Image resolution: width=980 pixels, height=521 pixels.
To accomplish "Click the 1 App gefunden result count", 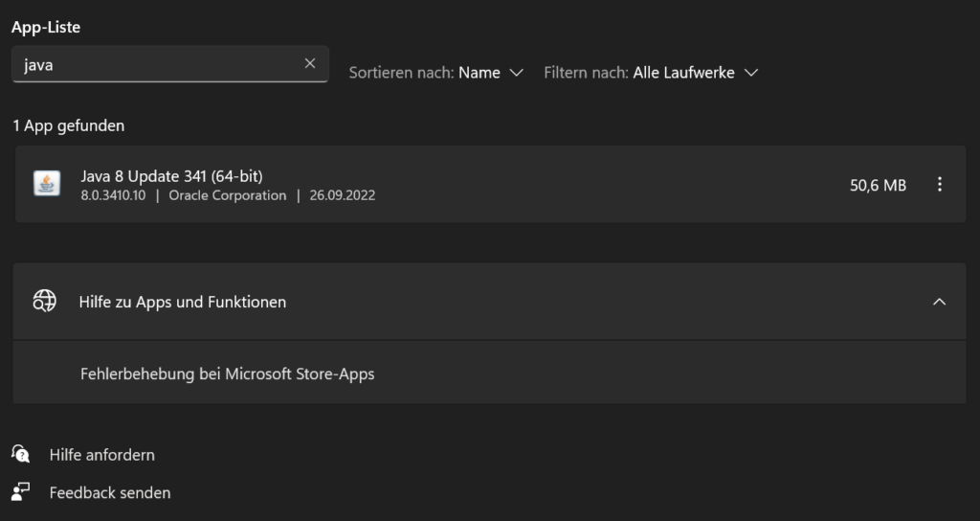I will tap(68, 125).
